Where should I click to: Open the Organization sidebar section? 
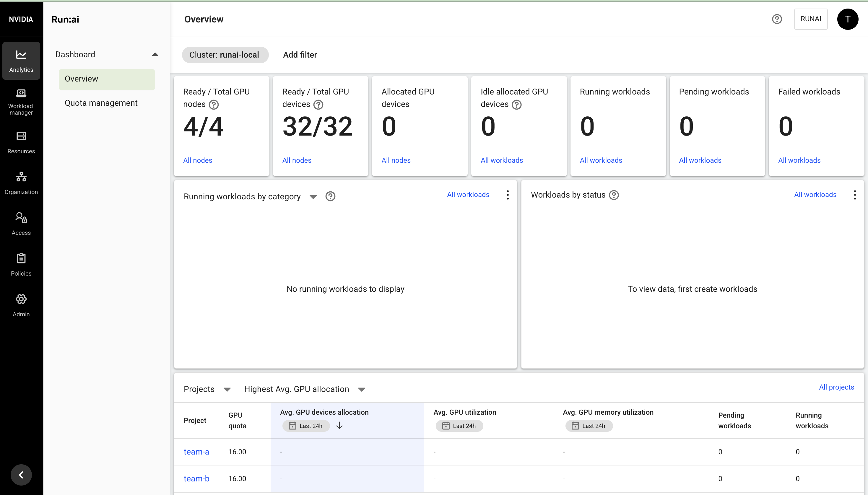(21, 183)
